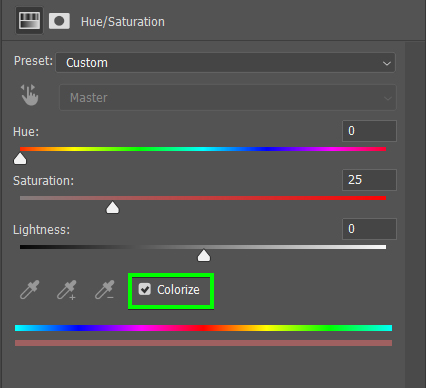Choose the Add to Sample eyedropper
The width and height of the screenshot is (426, 388).
tap(67, 289)
